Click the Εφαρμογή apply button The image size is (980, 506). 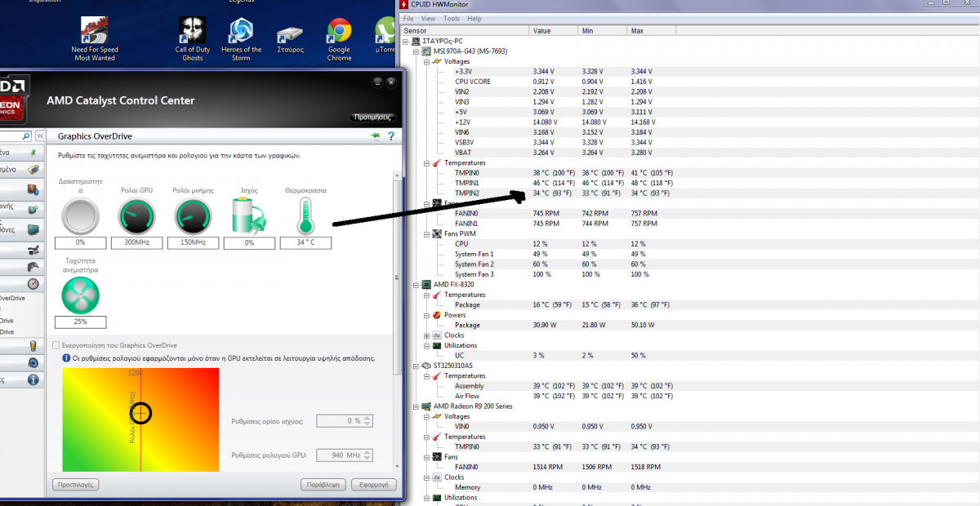(x=374, y=484)
